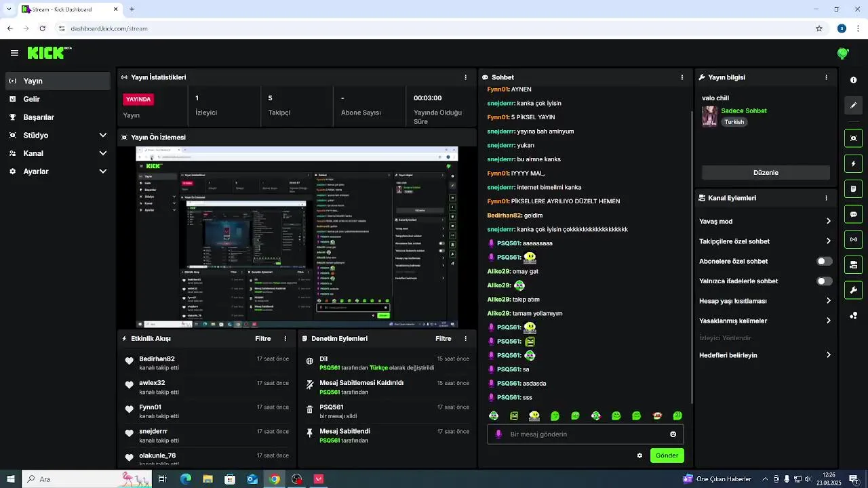868x488 pixels.
Task: Open Microsoft Edge from taskbar
Action: (185, 479)
